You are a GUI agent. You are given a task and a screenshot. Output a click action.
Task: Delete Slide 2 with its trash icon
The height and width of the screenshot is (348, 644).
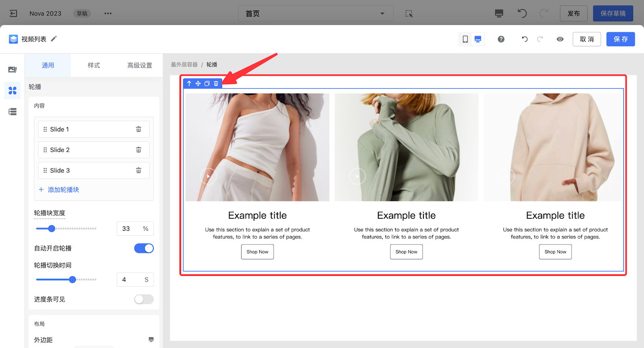(138, 150)
